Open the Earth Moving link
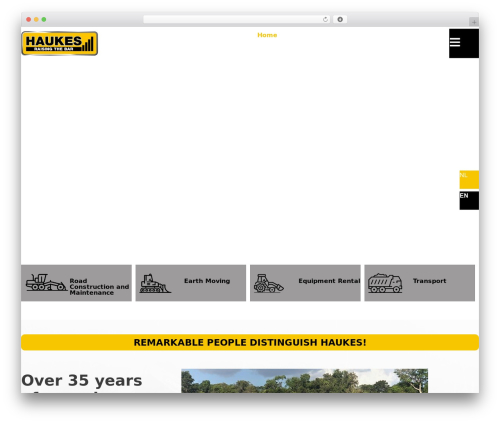 pyautogui.click(x=207, y=281)
